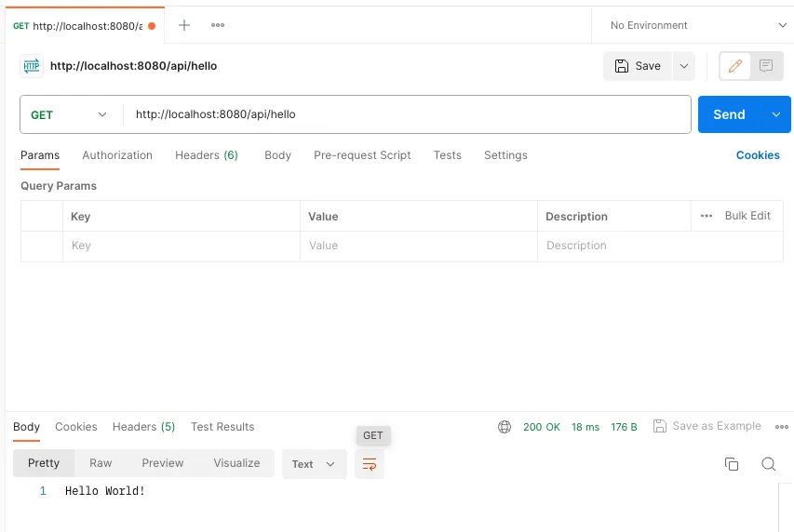The image size is (794, 532).
Task: Open the Cookies link
Action: [758, 155]
